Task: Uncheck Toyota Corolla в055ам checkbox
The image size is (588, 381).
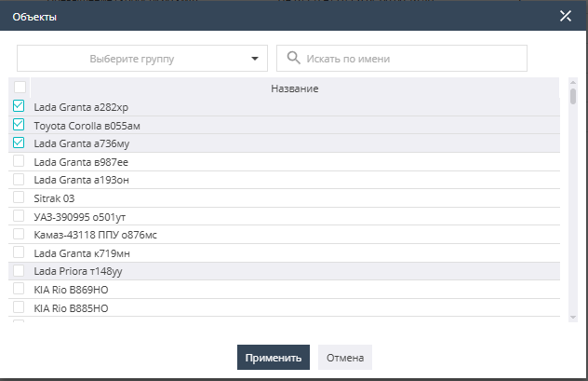Action: [x=19, y=124]
